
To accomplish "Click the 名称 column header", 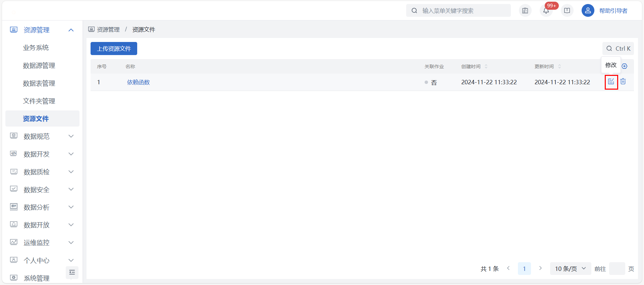I will (x=130, y=66).
